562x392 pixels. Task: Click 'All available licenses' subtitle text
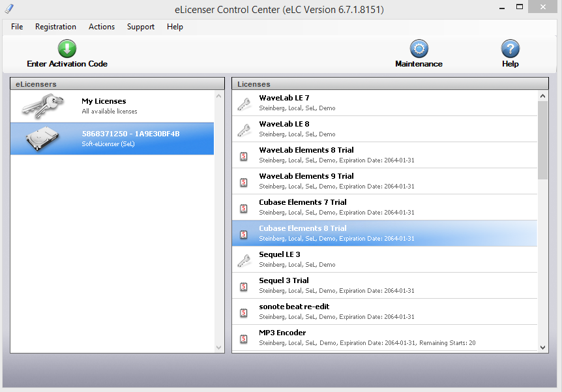point(110,112)
